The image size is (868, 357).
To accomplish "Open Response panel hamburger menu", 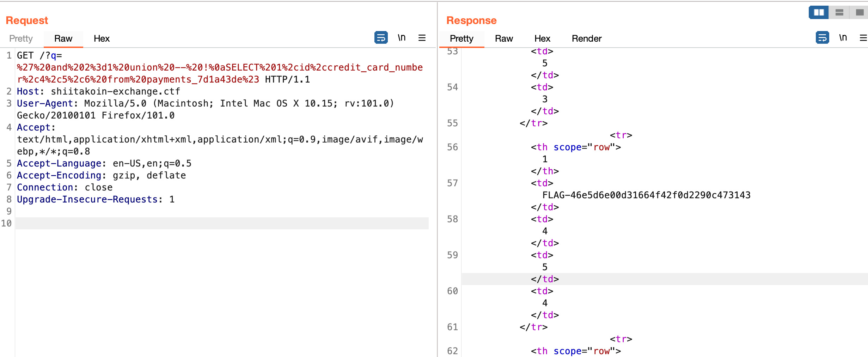I will coord(863,38).
